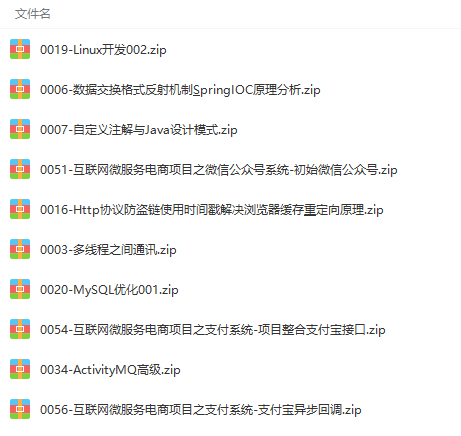Open file 0019-Linux开发002.zip
This screenshot has width=461, height=436.
(103, 50)
